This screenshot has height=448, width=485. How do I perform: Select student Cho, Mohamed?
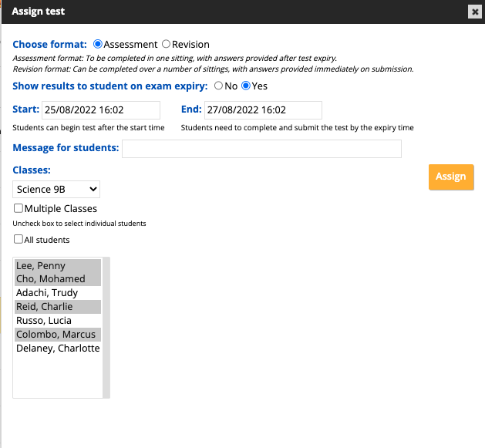(x=58, y=279)
